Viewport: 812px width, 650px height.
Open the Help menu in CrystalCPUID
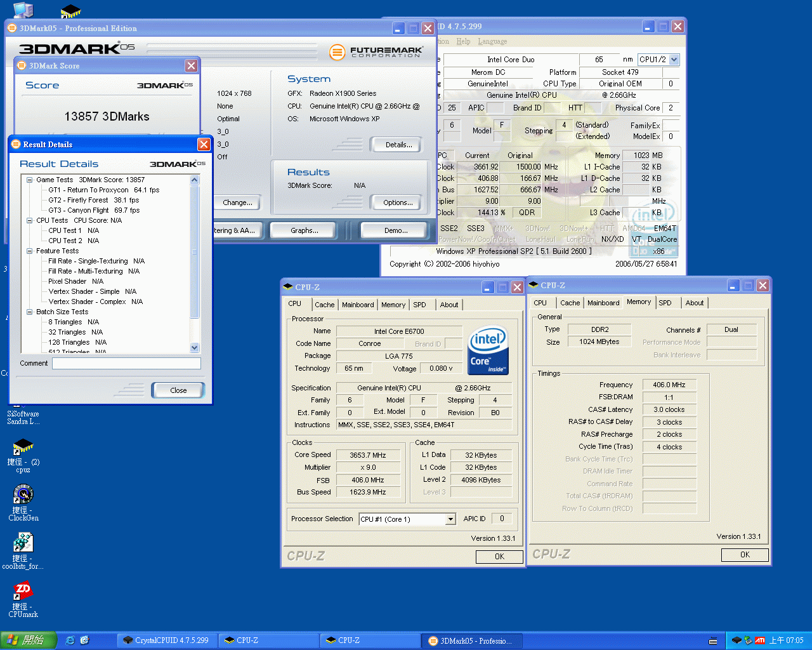coord(464,41)
